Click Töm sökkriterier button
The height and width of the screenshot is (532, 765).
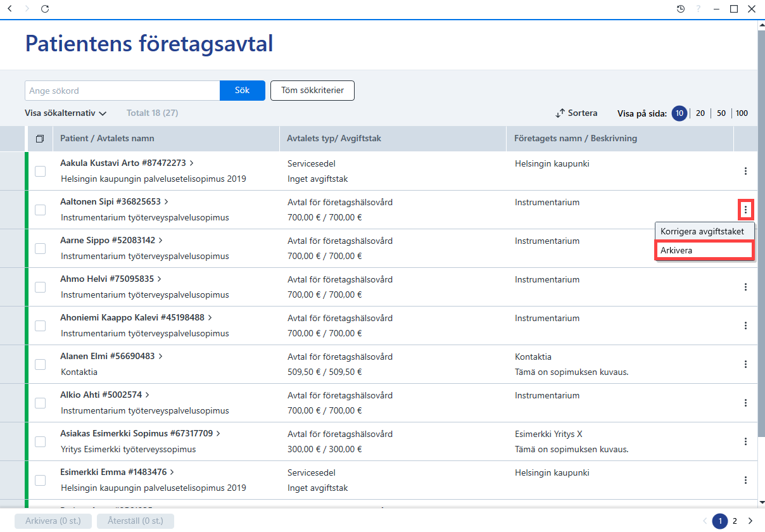coord(312,91)
